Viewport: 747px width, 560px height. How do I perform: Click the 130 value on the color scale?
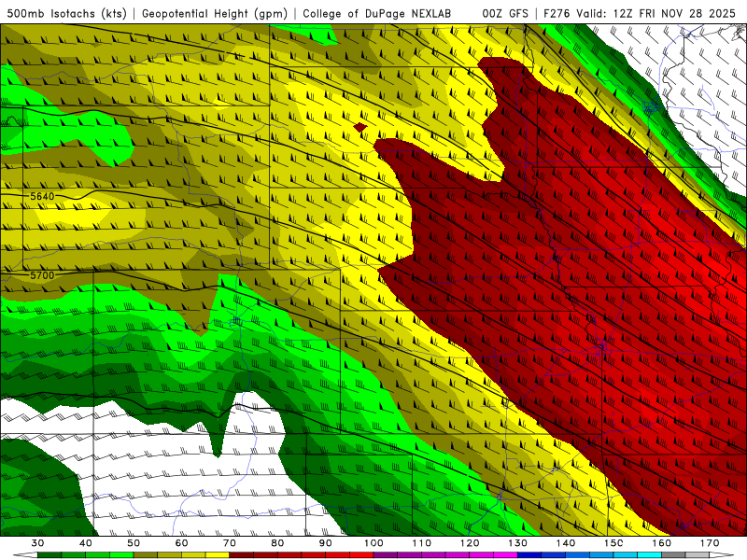click(517, 543)
